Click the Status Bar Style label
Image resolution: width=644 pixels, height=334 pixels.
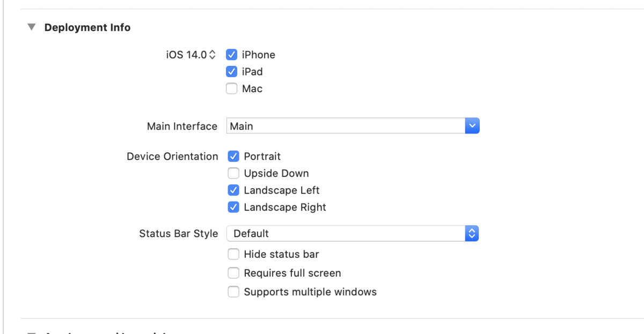pyautogui.click(x=178, y=234)
